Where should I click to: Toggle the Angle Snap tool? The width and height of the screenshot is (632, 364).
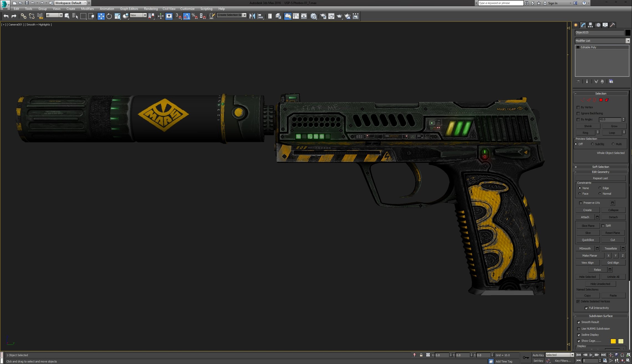(186, 16)
